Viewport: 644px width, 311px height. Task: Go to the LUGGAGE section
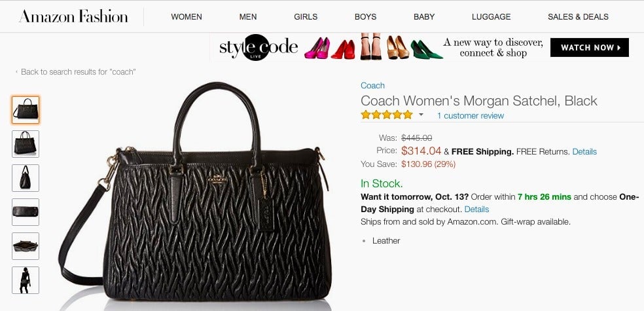[492, 17]
